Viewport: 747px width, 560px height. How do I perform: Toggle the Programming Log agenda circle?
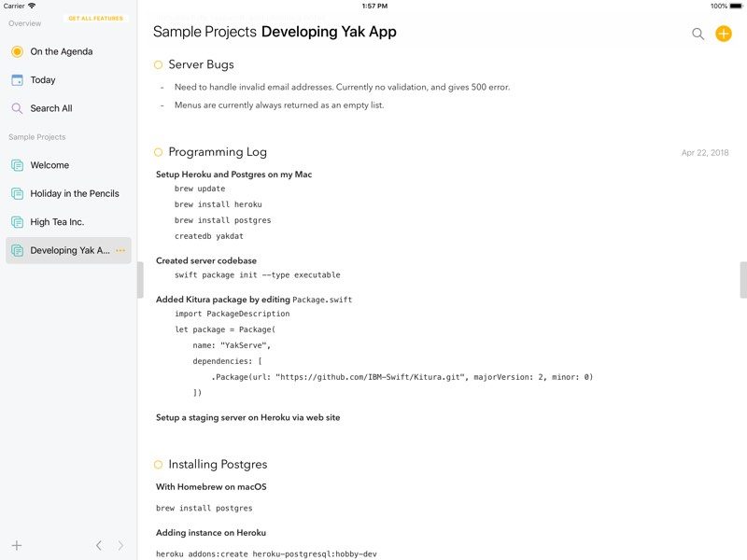159,152
